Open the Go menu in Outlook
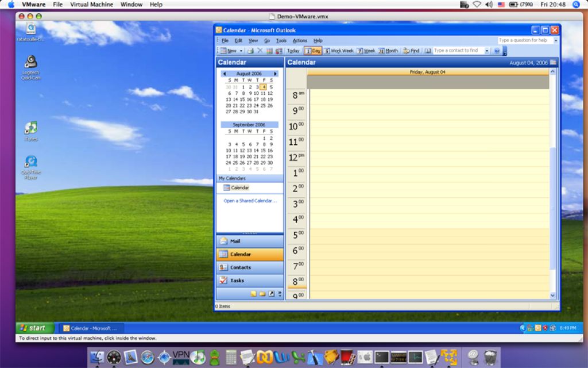This screenshot has height=368, width=588. click(x=267, y=41)
